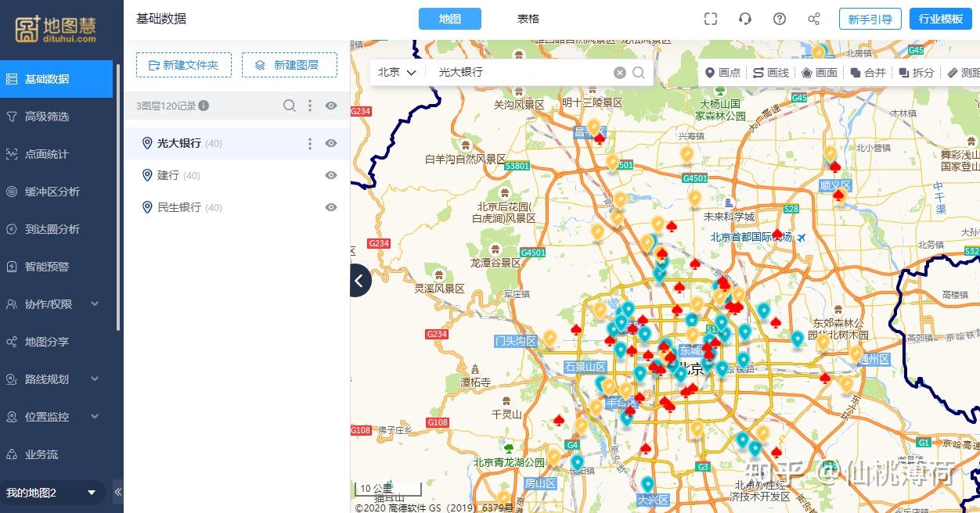This screenshot has height=513, width=980.
Task: Click the info icon beside 3图层120记录
Action: pyautogui.click(x=204, y=106)
